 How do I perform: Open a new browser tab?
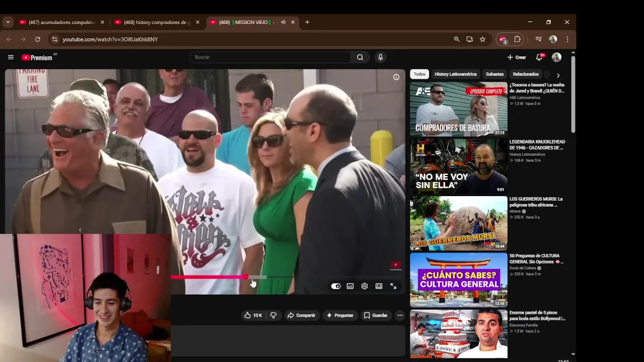pyautogui.click(x=307, y=22)
